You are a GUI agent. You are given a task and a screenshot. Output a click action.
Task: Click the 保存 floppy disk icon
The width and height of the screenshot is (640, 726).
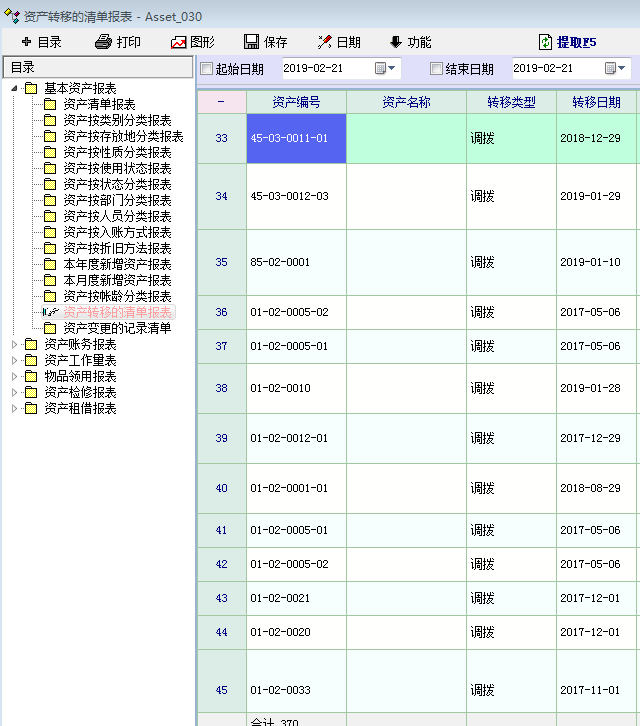253,42
